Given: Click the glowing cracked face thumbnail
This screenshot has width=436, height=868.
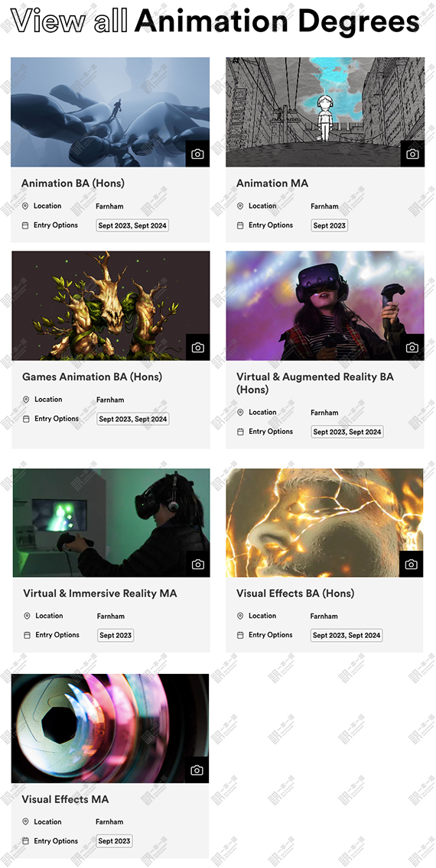Looking at the screenshot, I should pos(324,523).
